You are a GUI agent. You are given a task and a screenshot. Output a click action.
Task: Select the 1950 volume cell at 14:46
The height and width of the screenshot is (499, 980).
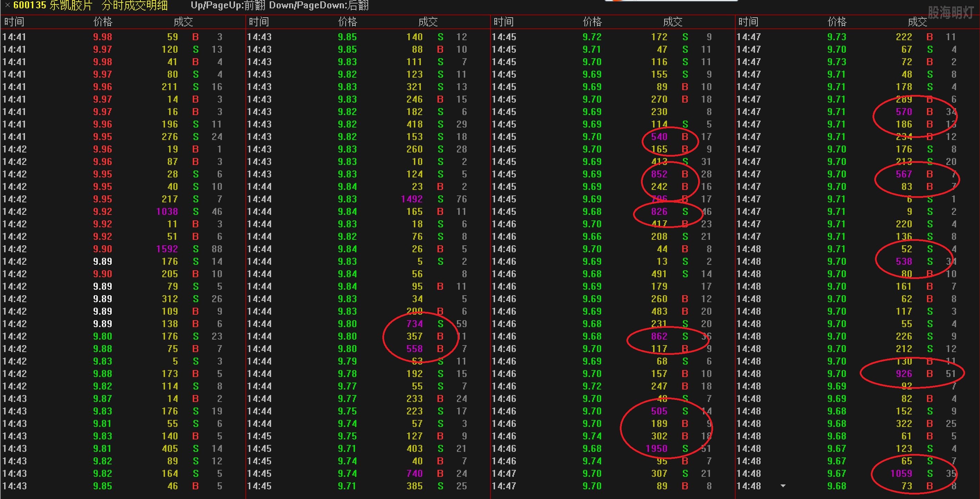[x=656, y=448]
